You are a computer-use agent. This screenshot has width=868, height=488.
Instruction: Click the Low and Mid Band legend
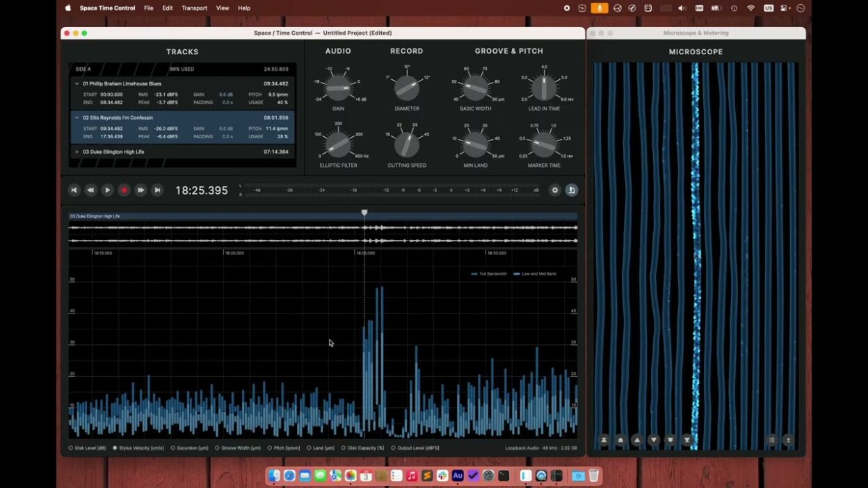click(x=536, y=274)
